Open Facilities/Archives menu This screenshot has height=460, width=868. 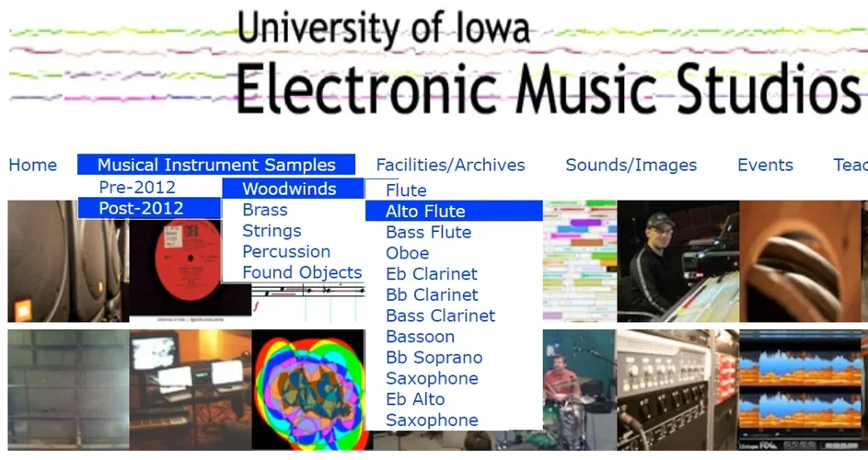click(x=451, y=165)
